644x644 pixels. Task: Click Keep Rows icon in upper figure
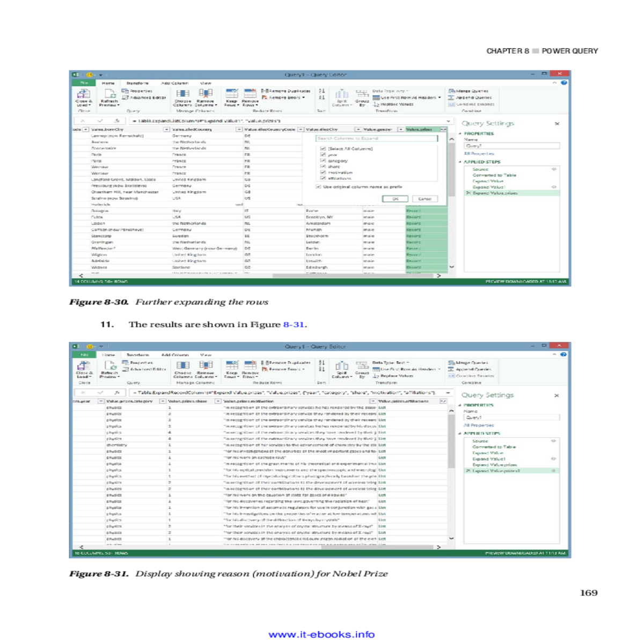point(232,94)
